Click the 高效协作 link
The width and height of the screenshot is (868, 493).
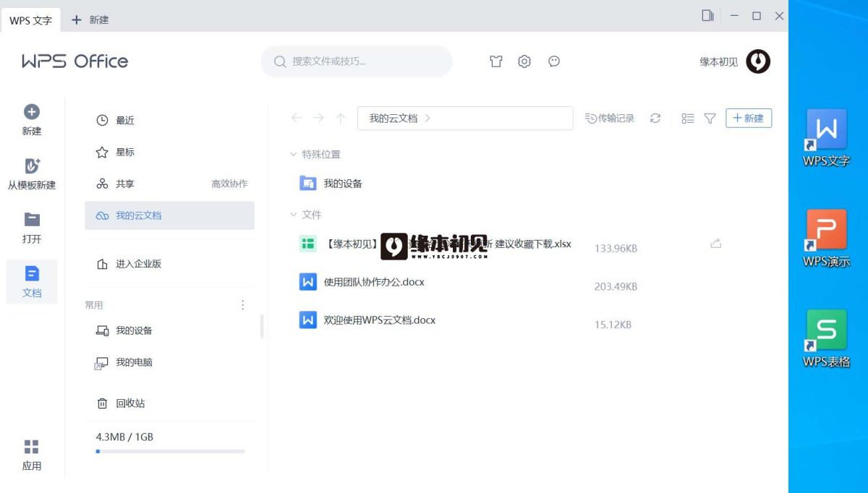(229, 184)
